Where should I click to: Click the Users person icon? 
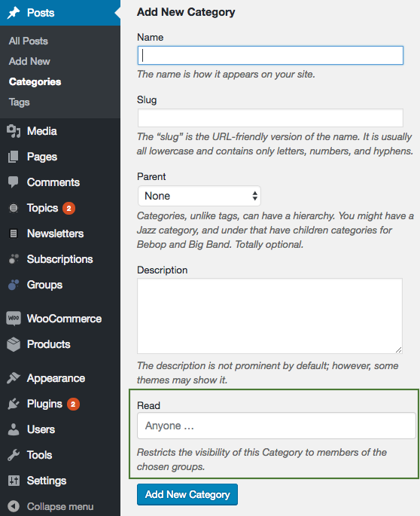tap(14, 429)
